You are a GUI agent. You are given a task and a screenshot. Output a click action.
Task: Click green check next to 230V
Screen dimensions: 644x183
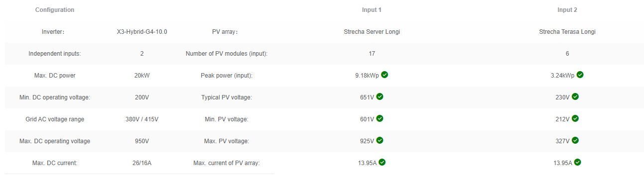coord(575,96)
